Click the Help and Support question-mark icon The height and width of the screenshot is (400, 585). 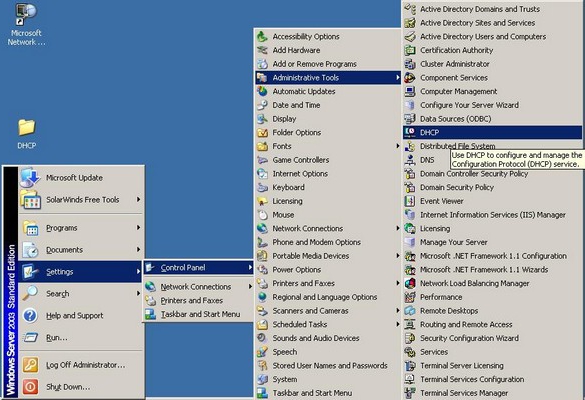pos(30,316)
